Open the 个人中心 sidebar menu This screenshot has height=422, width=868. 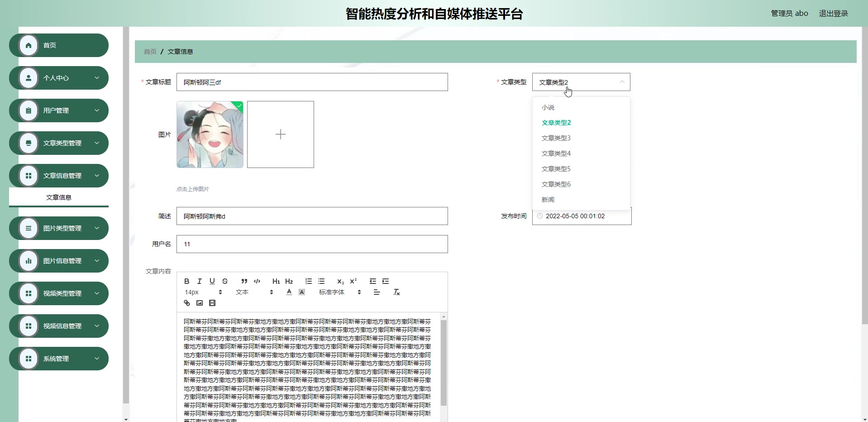tap(58, 77)
